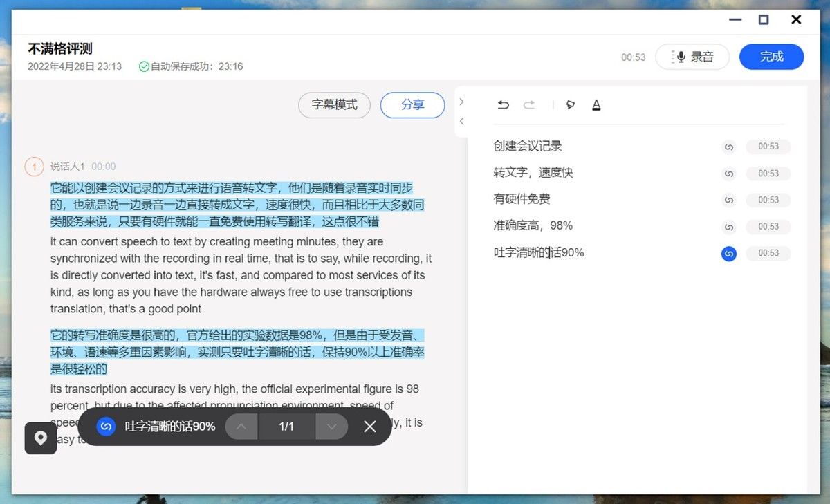Collapse panel with the right chevron
This screenshot has width=830, height=504.
pos(461,102)
